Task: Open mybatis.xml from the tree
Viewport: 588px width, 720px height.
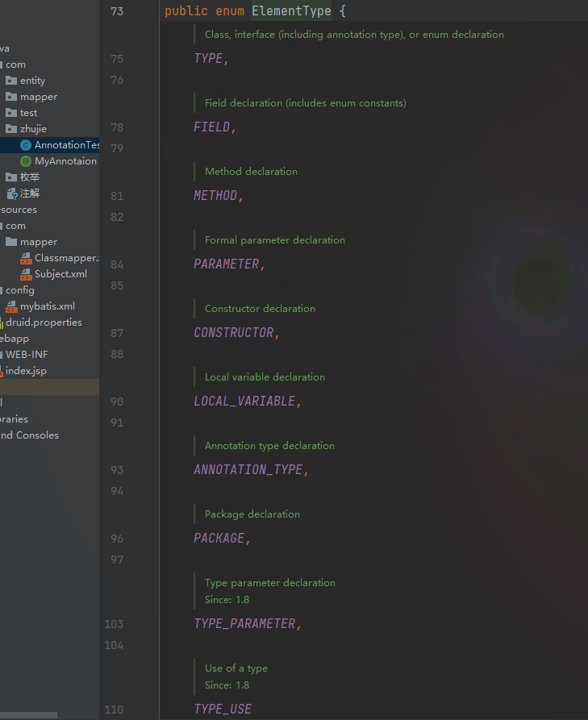Action: tap(48, 306)
